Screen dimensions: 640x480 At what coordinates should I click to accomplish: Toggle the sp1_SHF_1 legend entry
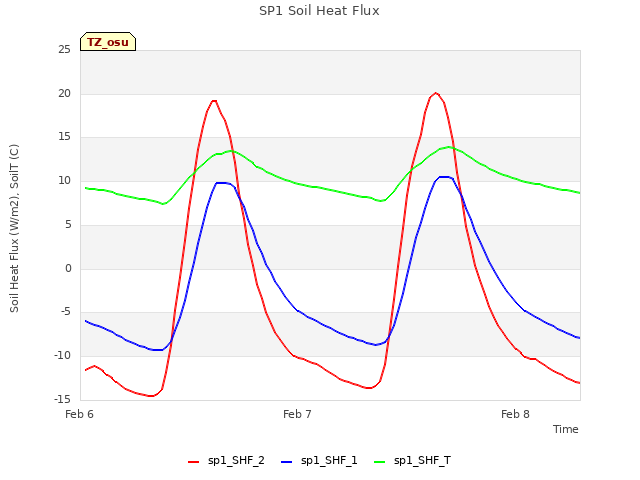pyautogui.click(x=319, y=461)
